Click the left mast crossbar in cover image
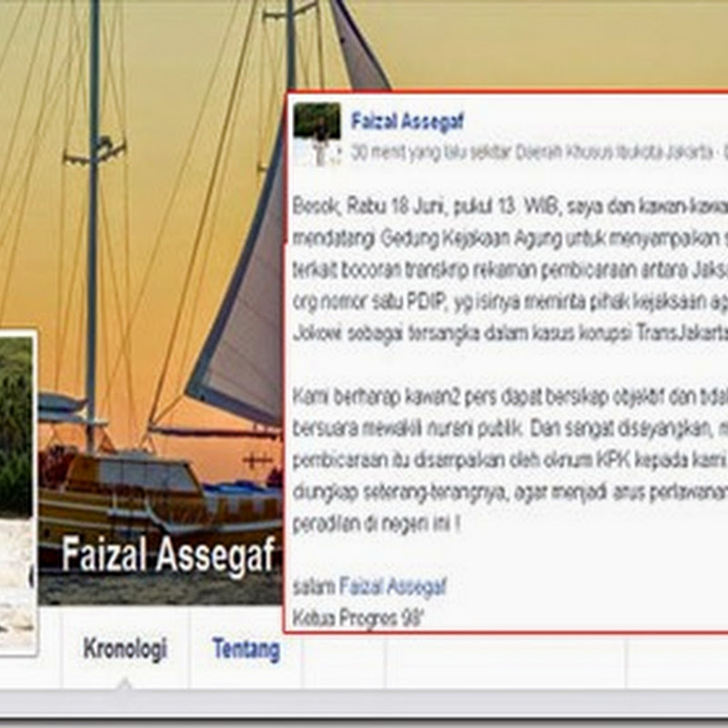The image size is (728, 728). [95, 154]
